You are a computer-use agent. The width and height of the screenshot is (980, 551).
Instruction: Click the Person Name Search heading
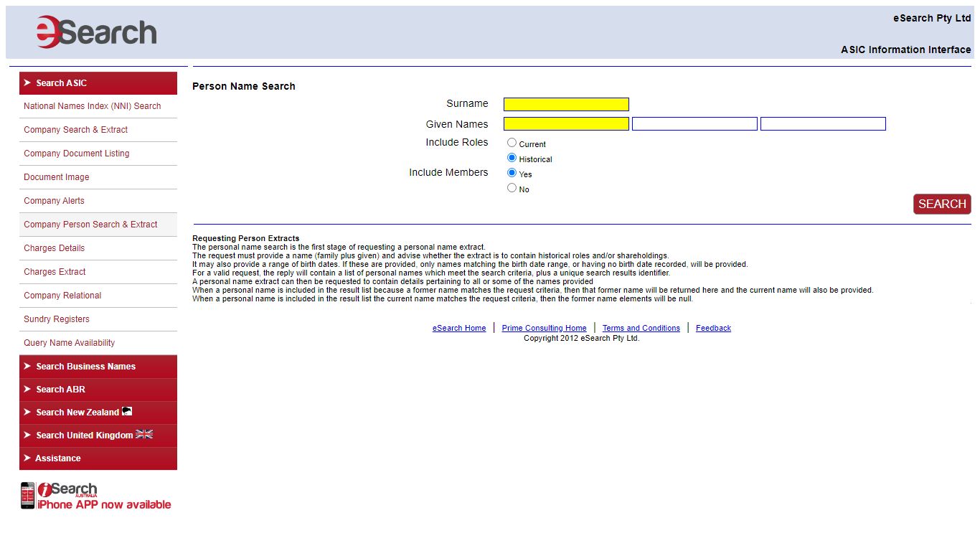[244, 86]
